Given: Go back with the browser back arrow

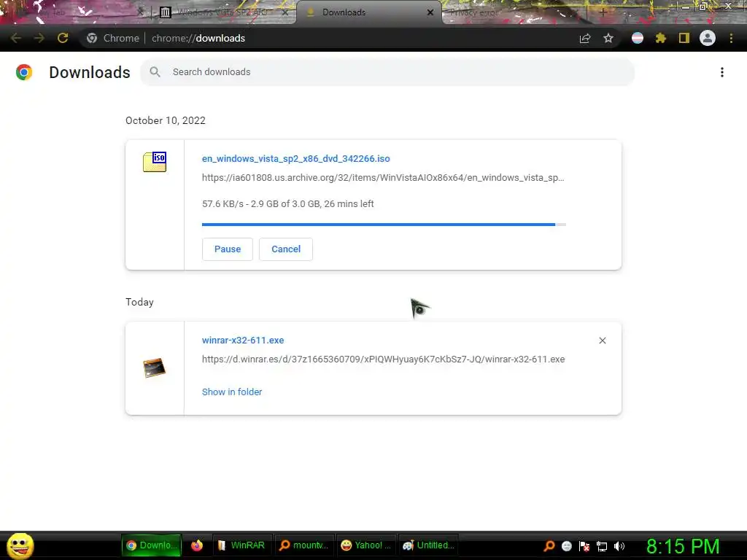Looking at the screenshot, I should [x=16, y=38].
